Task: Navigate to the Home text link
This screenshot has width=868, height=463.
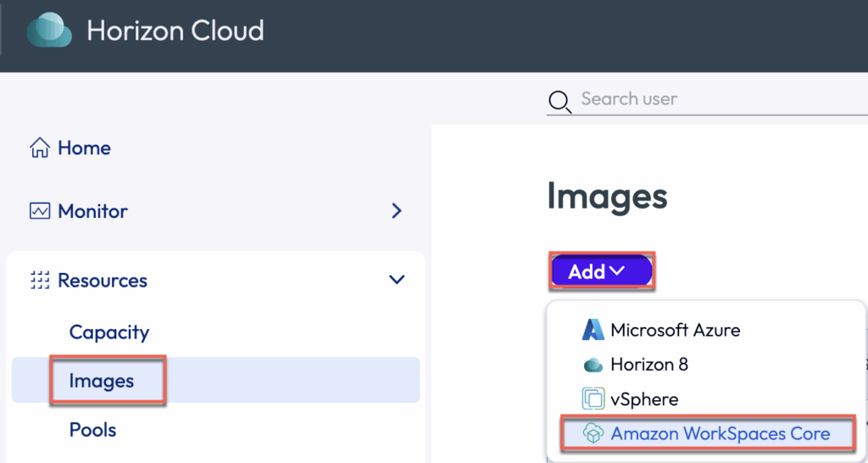Action: point(84,148)
